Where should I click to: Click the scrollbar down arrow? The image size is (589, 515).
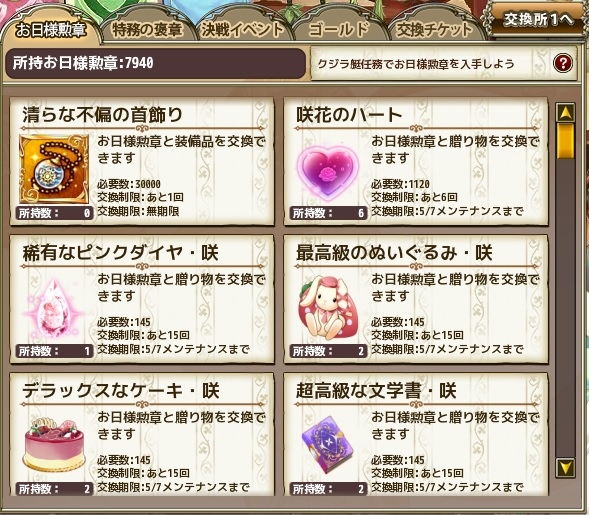point(565,467)
